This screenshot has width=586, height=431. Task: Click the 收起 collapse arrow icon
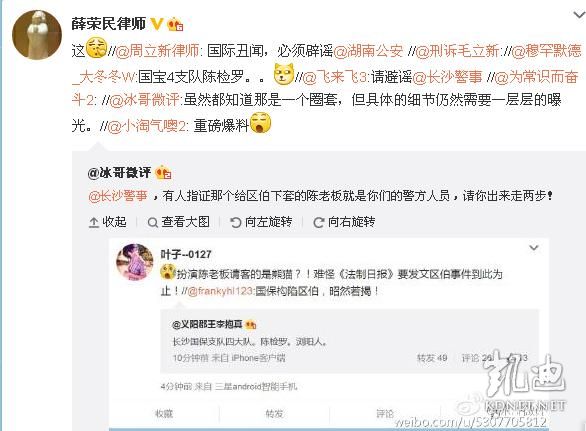click(93, 223)
